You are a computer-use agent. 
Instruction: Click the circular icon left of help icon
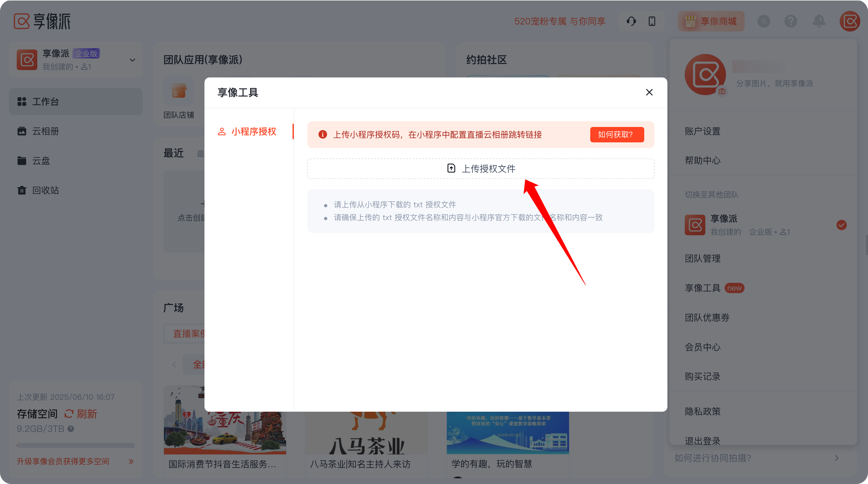(764, 21)
